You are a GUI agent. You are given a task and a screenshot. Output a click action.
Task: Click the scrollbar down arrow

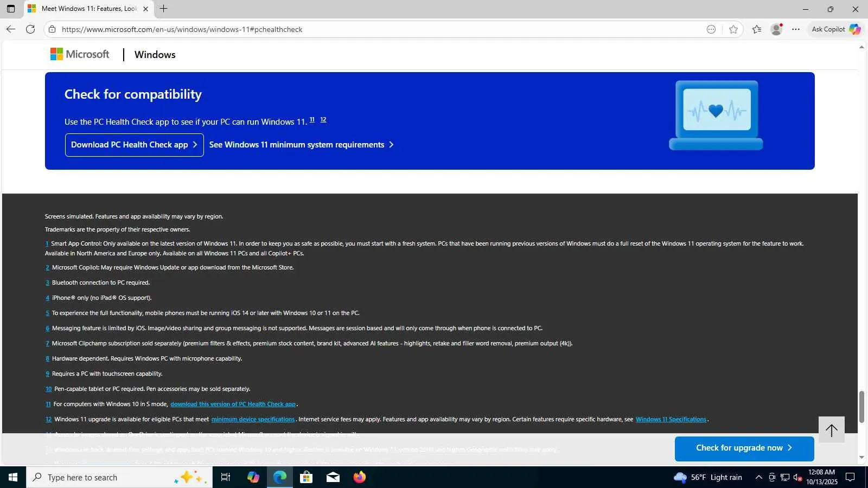click(861, 457)
